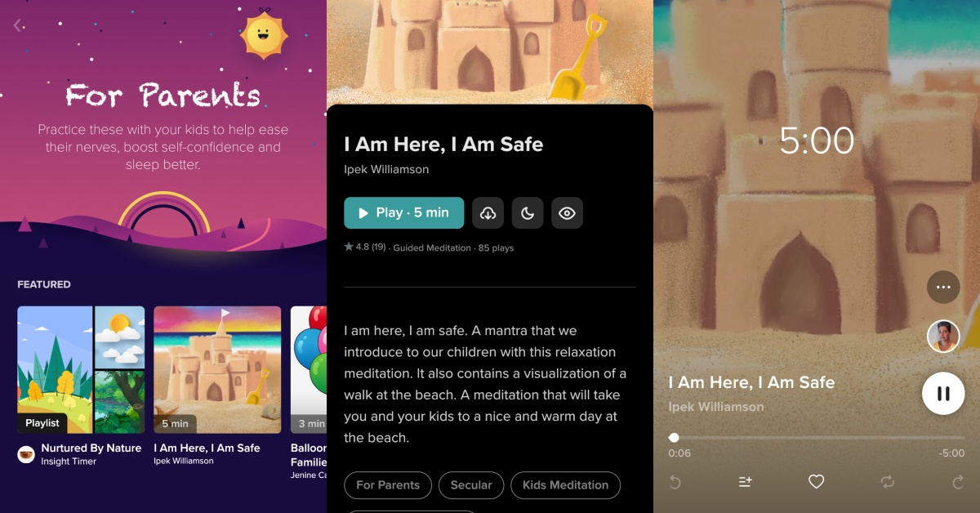
Task: Click the playback progress slider
Action: [x=808, y=438]
